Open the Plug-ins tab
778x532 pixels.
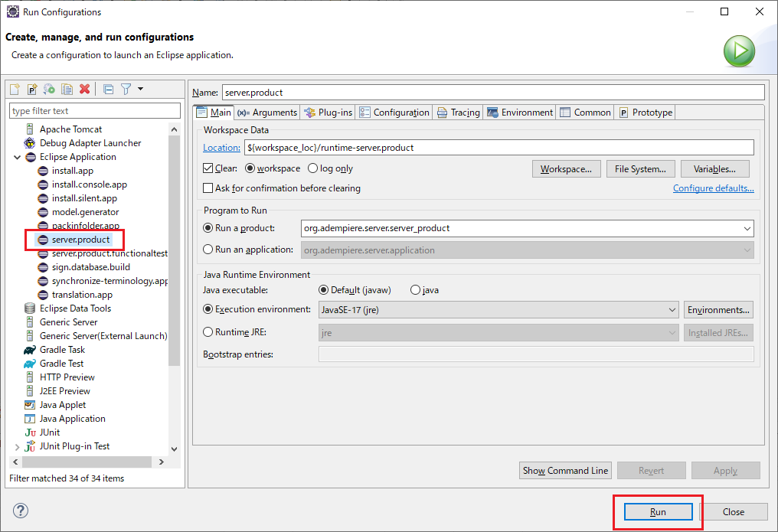tap(328, 113)
